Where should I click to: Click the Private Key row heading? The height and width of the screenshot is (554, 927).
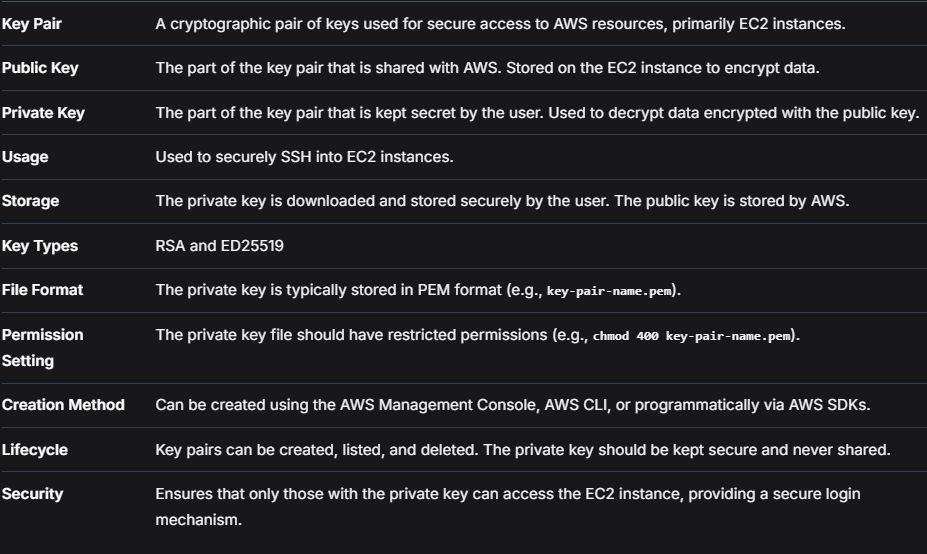pos(43,112)
